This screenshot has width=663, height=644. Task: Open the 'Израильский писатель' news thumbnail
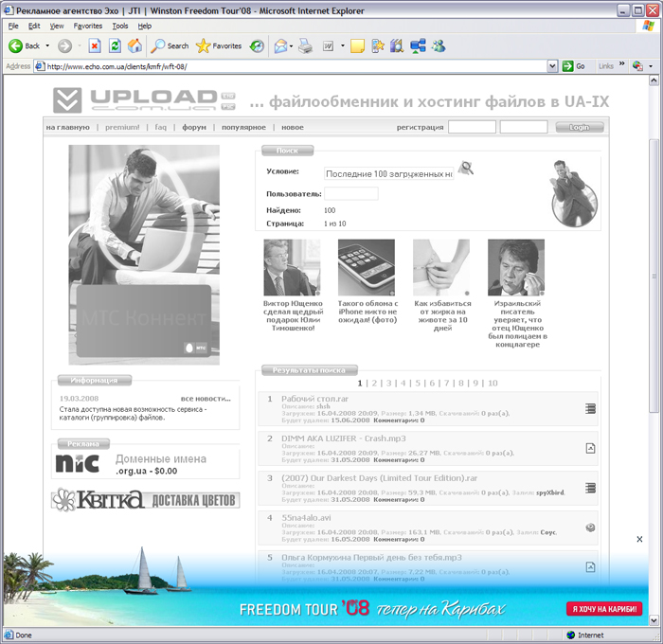pos(516,267)
